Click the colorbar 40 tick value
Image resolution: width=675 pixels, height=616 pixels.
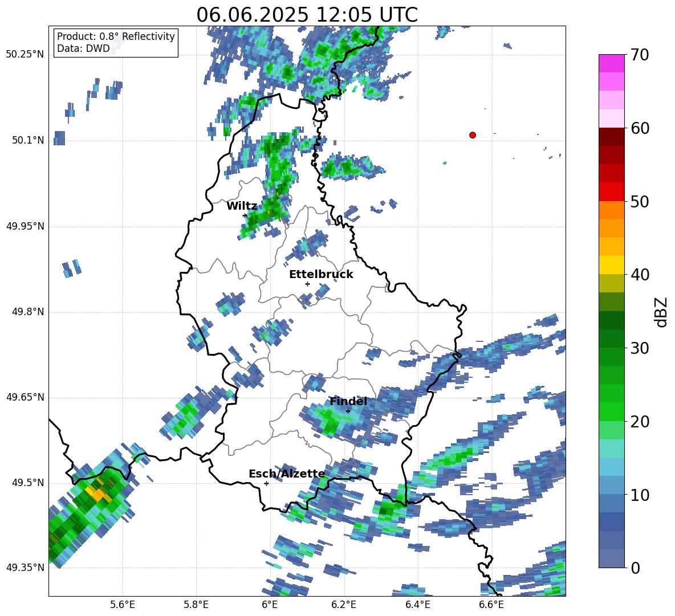pos(640,275)
